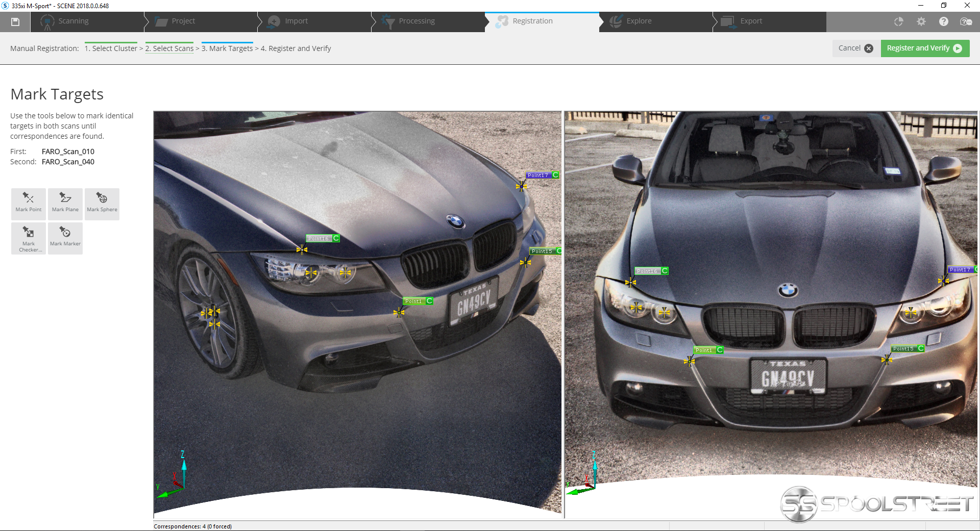
Task: Cancel the manual registration
Action: click(855, 48)
